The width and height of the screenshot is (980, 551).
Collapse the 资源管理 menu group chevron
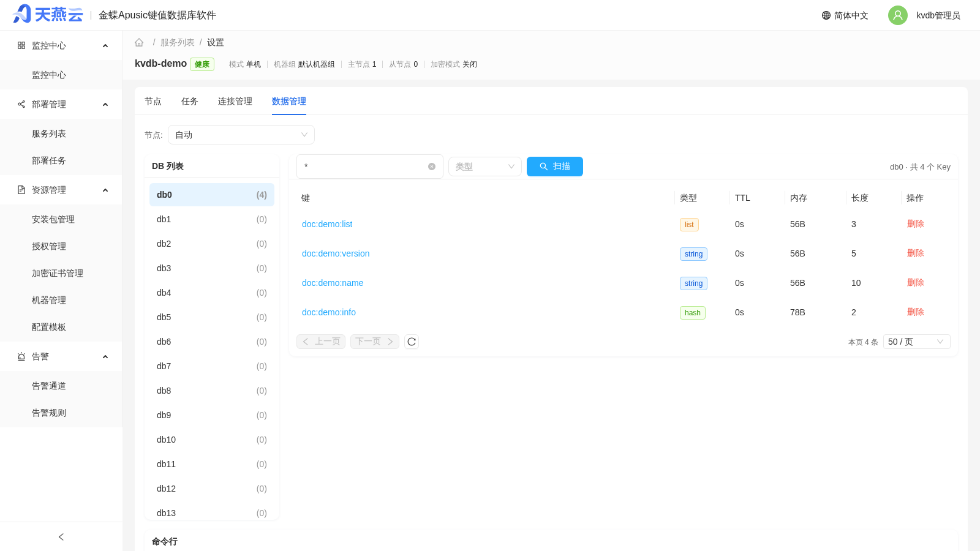click(x=105, y=190)
